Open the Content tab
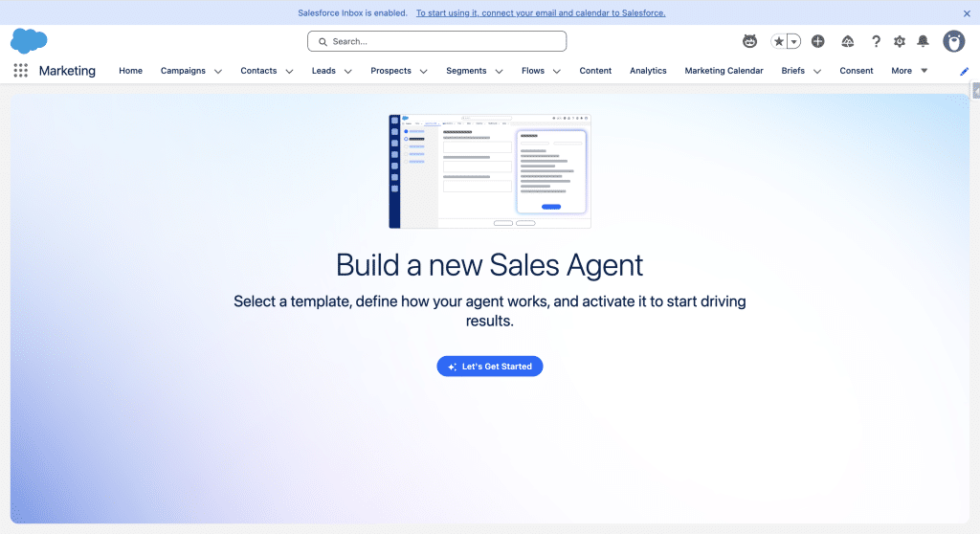Image resolution: width=980 pixels, height=534 pixels. 595,71
